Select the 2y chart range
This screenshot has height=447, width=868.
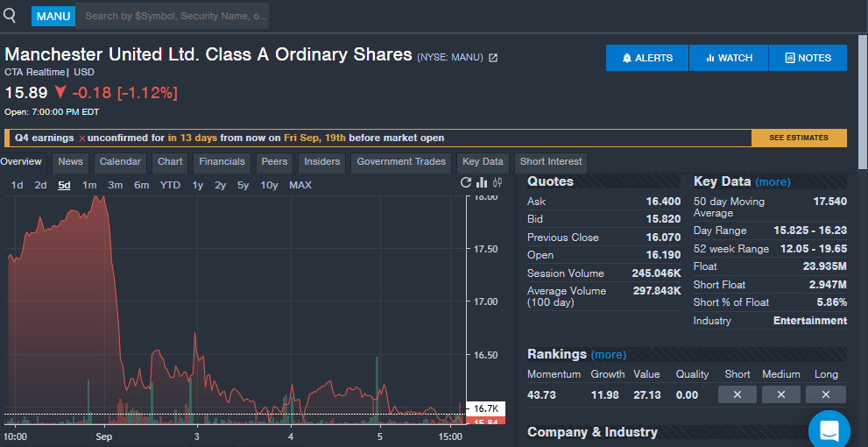click(x=221, y=185)
